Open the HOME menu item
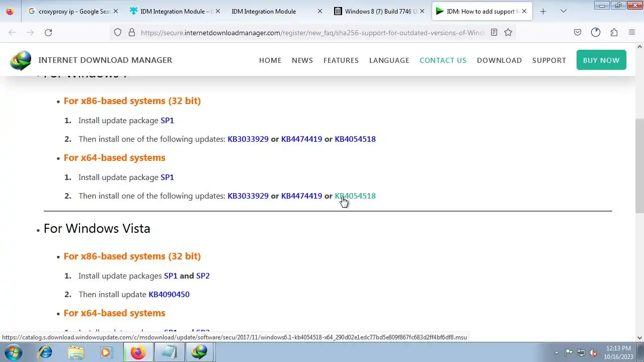This screenshot has height=362, width=644. pyautogui.click(x=270, y=60)
